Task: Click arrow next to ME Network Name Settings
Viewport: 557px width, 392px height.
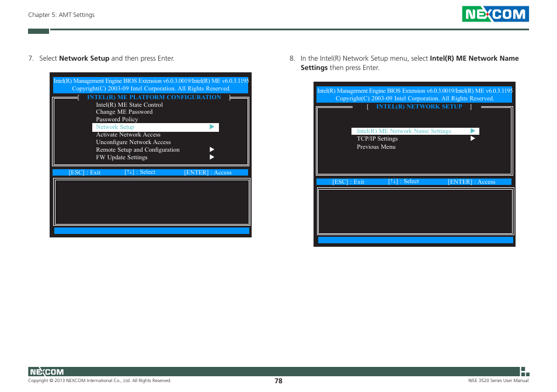Action: click(x=473, y=131)
